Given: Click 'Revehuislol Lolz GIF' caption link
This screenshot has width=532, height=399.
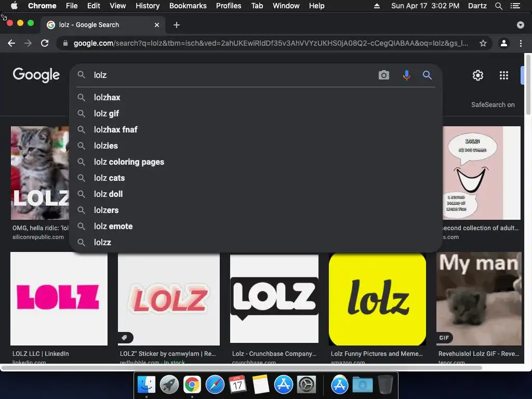Looking at the screenshot, I should [478, 353].
